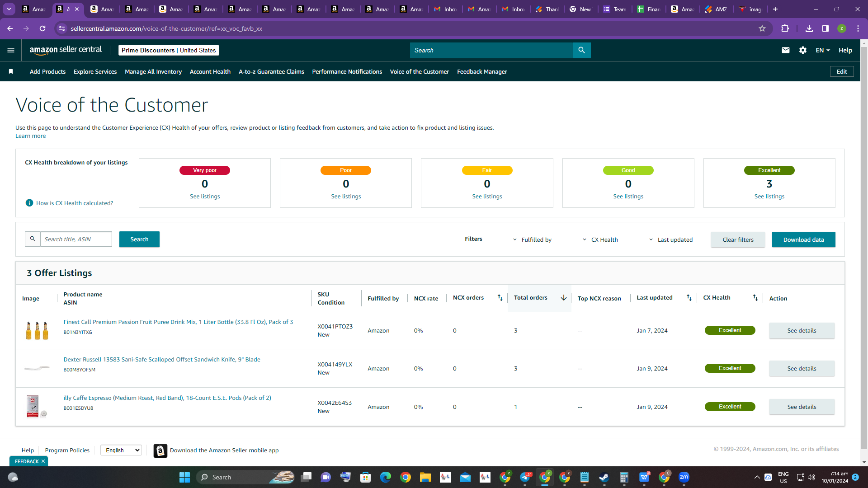Click the Edit button in nav bar

pos(842,71)
